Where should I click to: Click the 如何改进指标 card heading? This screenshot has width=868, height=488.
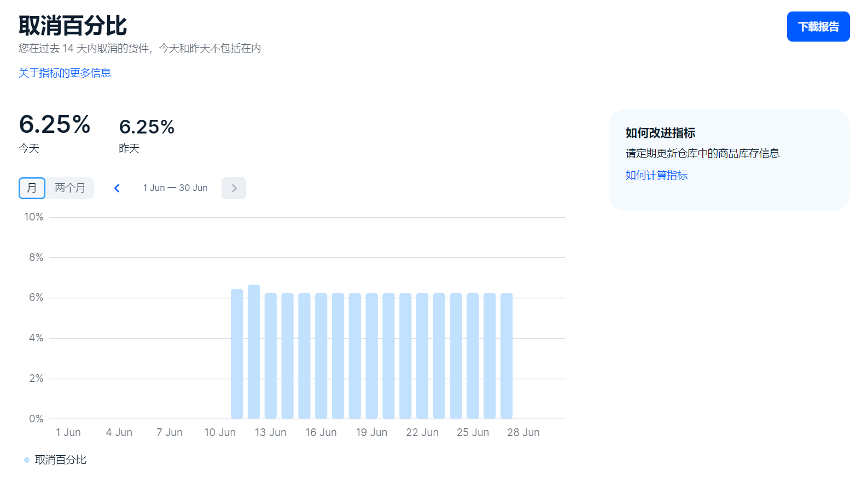click(660, 133)
